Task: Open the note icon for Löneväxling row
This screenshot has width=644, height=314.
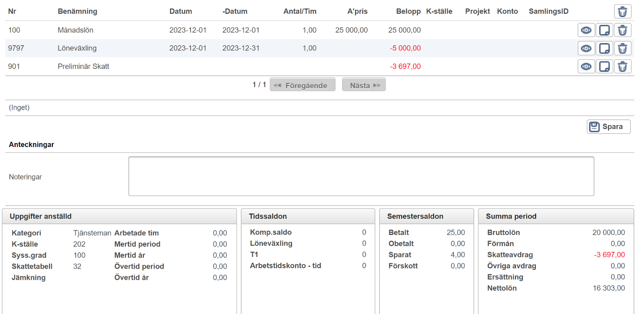Action: (x=604, y=48)
